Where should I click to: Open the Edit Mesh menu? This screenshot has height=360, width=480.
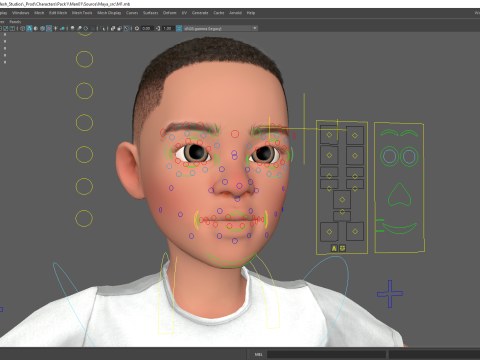click(58, 13)
